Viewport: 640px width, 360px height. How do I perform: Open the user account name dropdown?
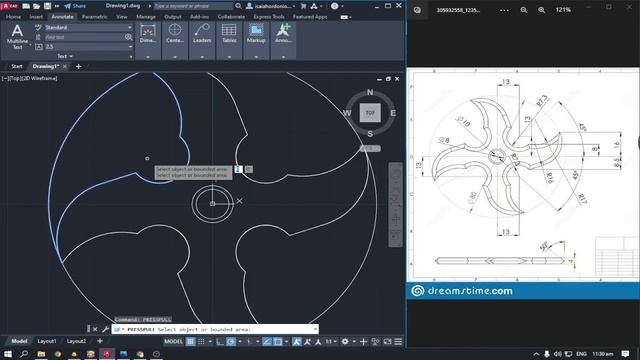pos(275,6)
